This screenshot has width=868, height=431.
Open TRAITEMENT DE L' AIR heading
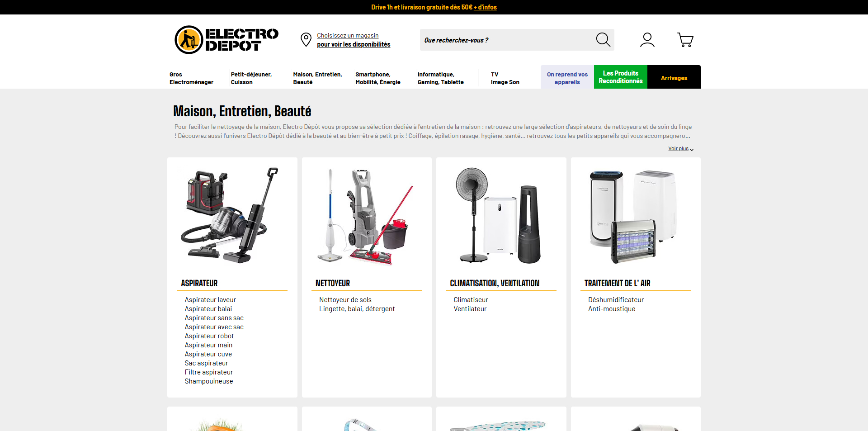(x=617, y=283)
